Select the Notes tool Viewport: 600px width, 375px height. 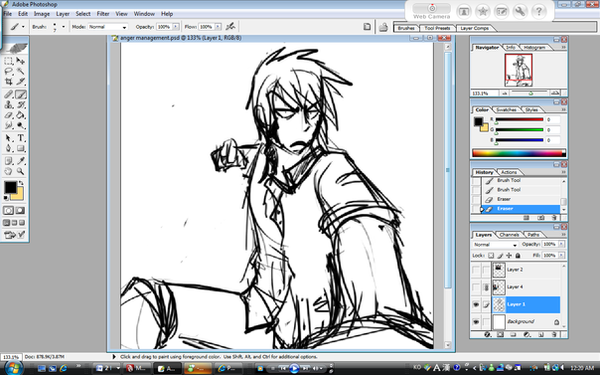click(x=8, y=161)
